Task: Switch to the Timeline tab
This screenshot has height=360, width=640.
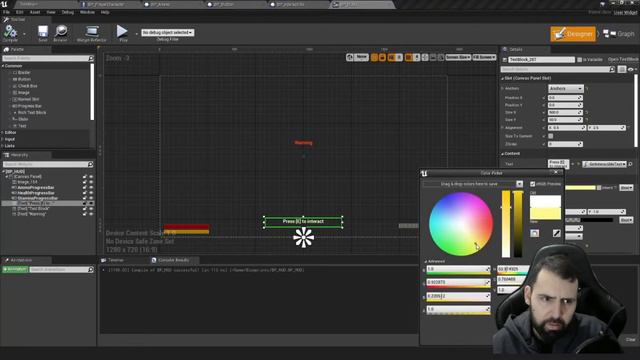Action: click(x=116, y=260)
